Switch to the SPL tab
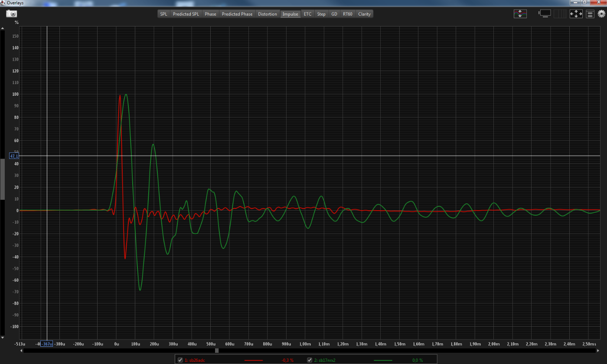The width and height of the screenshot is (607, 364). 163,14
